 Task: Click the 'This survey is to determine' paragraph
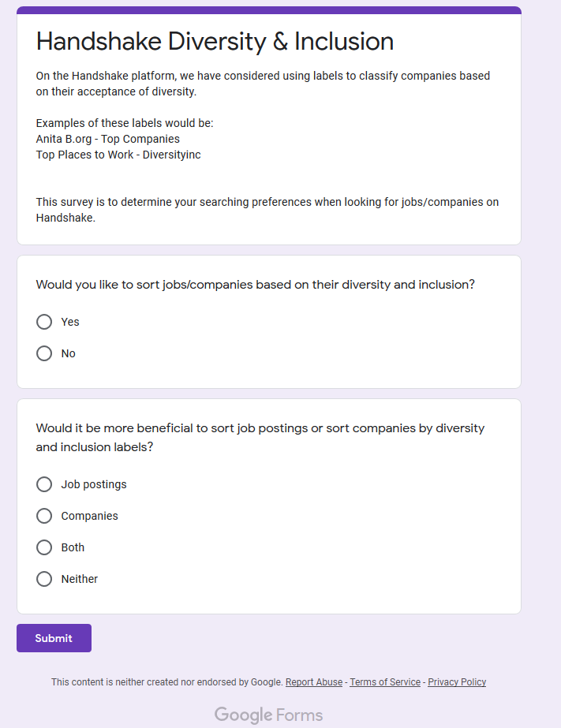tap(267, 210)
